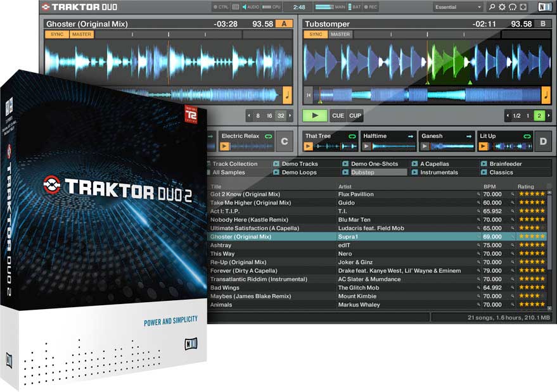Toggle the REC recording indicator
Screen dimensions: 557x392
pos(371,7)
